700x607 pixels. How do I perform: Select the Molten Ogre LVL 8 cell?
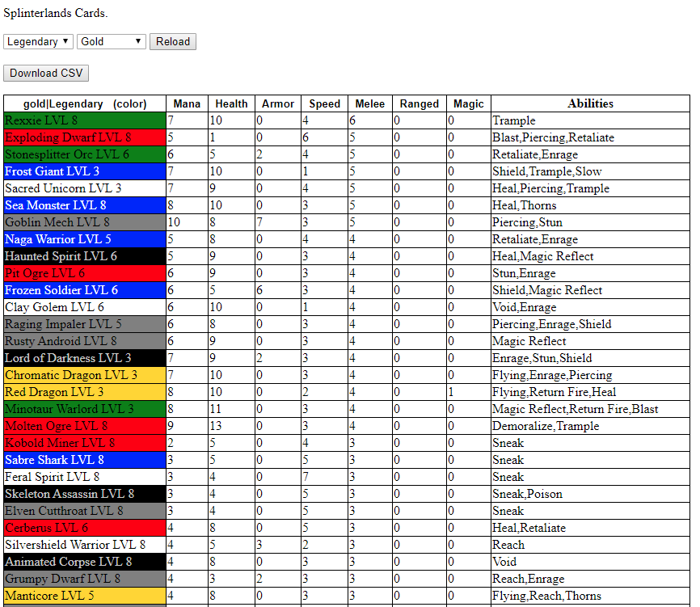pyautogui.click(x=85, y=426)
